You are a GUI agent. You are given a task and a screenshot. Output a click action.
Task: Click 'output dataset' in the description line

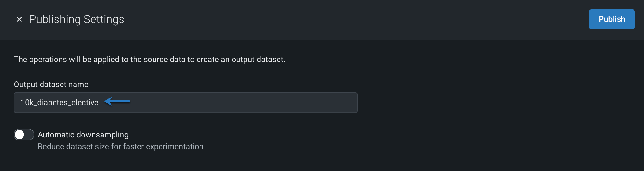(258, 60)
